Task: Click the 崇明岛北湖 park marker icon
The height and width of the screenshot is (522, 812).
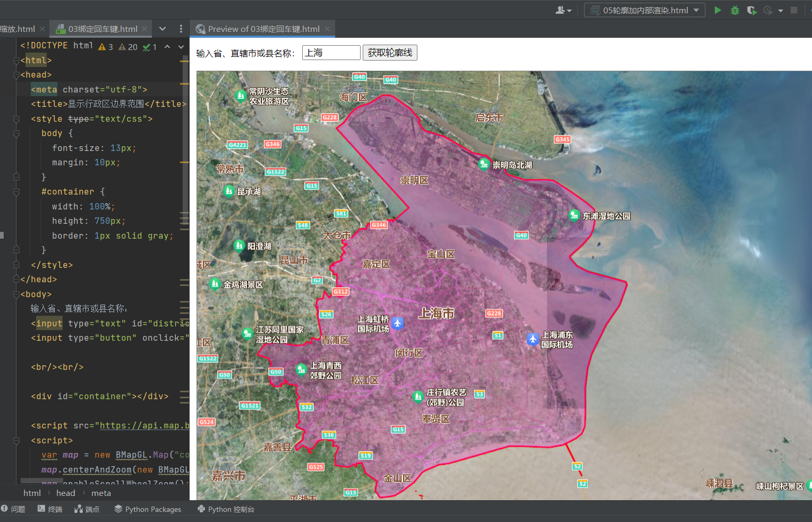Action: (484, 164)
